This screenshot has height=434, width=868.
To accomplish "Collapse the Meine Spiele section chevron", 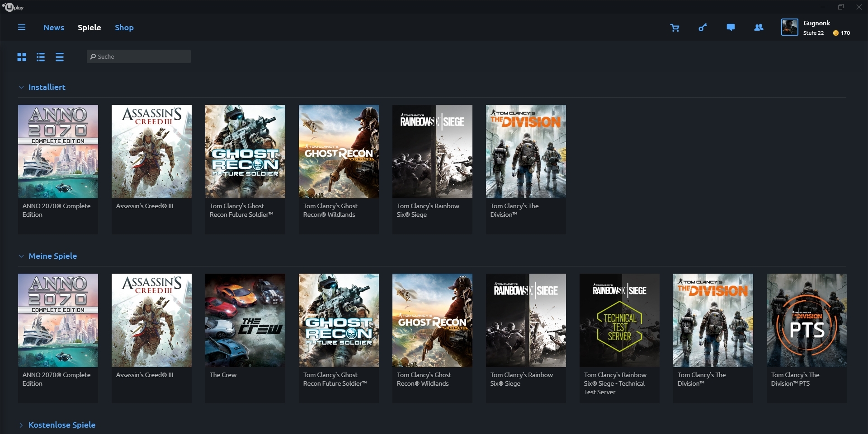I will coord(21,256).
